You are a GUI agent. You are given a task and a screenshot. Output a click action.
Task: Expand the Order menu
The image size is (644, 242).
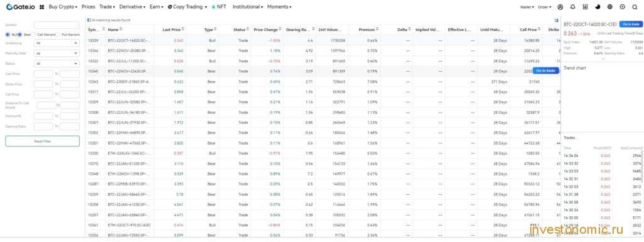[x=545, y=7]
